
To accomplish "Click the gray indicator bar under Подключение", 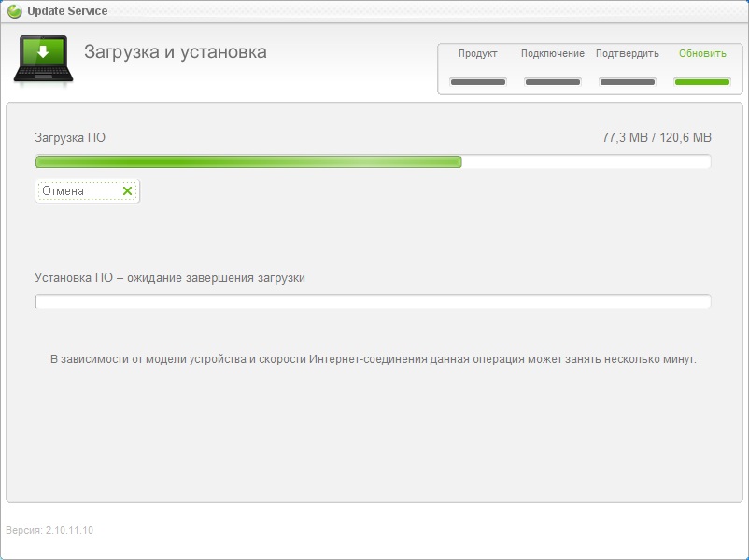I will click(x=553, y=82).
